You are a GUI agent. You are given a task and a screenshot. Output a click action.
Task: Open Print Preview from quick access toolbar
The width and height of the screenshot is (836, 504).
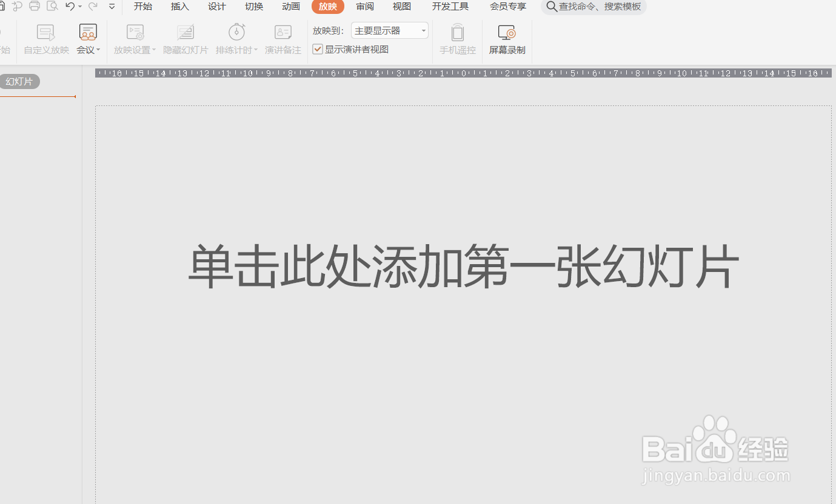(x=53, y=6)
